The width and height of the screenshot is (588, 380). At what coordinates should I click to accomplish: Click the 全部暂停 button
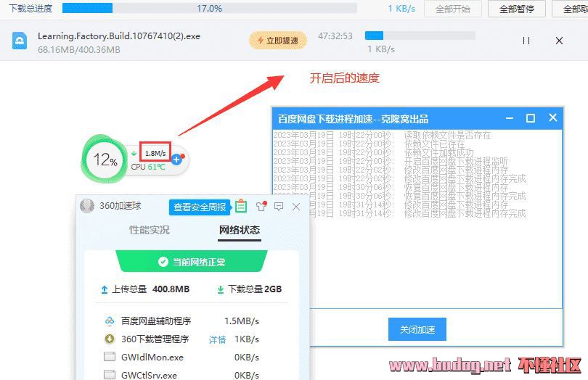tap(516, 9)
